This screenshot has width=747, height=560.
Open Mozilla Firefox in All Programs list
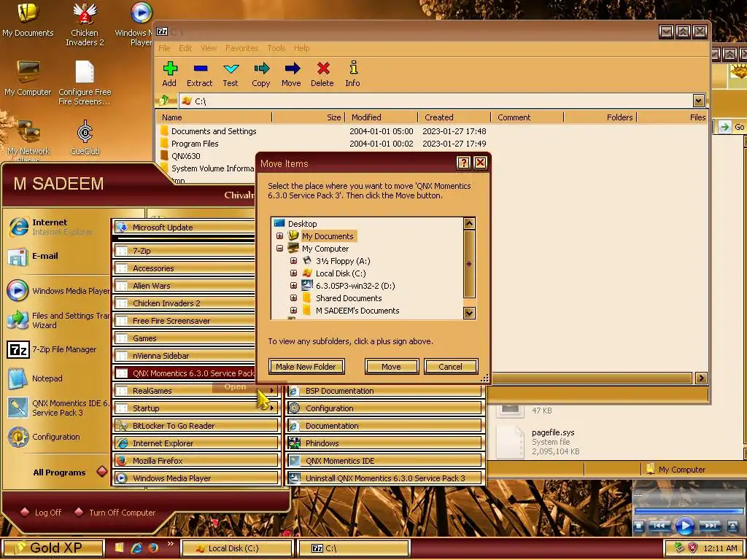[196, 461]
